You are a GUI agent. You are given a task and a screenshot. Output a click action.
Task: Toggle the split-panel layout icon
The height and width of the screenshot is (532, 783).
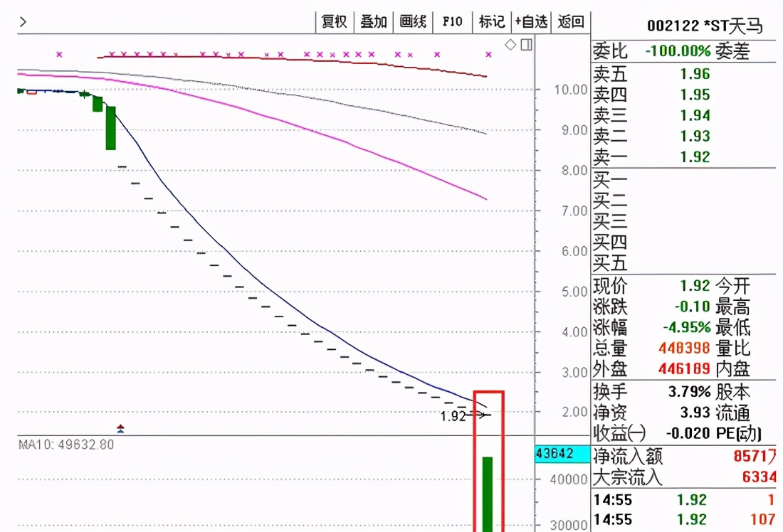pos(526,44)
